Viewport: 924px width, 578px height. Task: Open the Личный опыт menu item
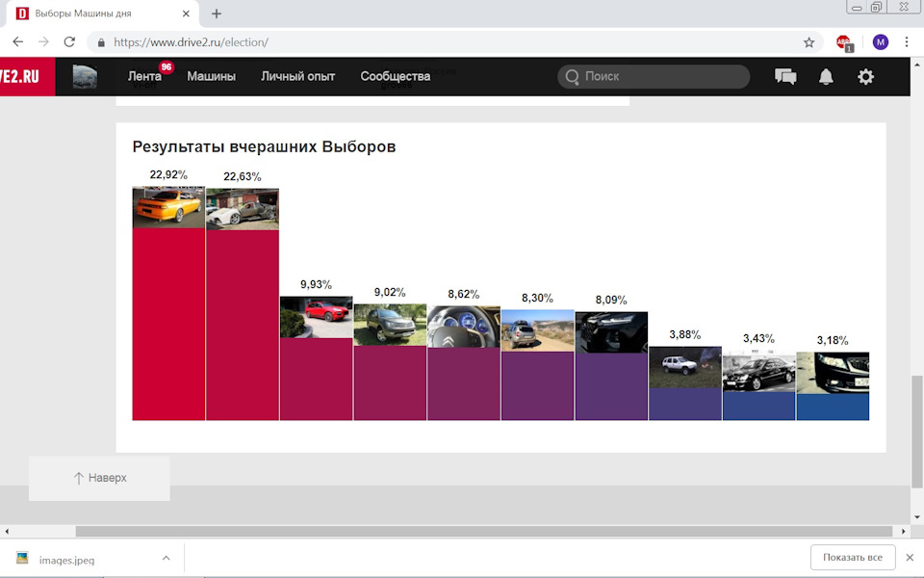point(297,76)
